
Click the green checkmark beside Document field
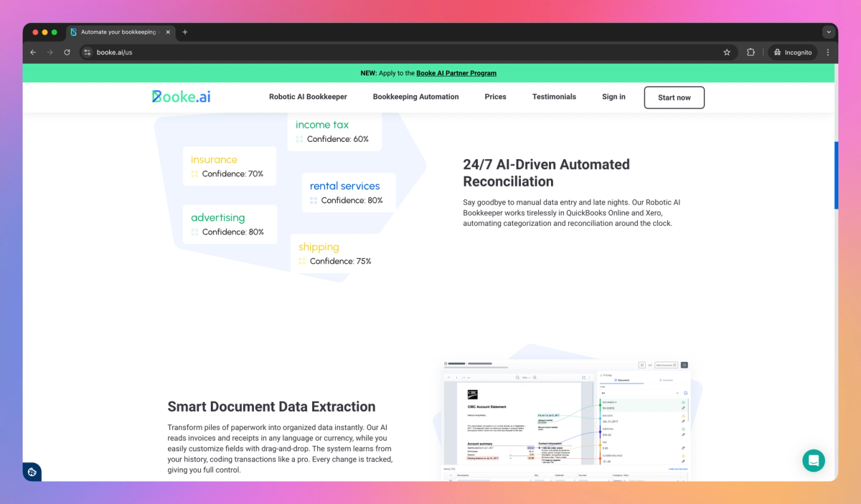coord(684,402)
